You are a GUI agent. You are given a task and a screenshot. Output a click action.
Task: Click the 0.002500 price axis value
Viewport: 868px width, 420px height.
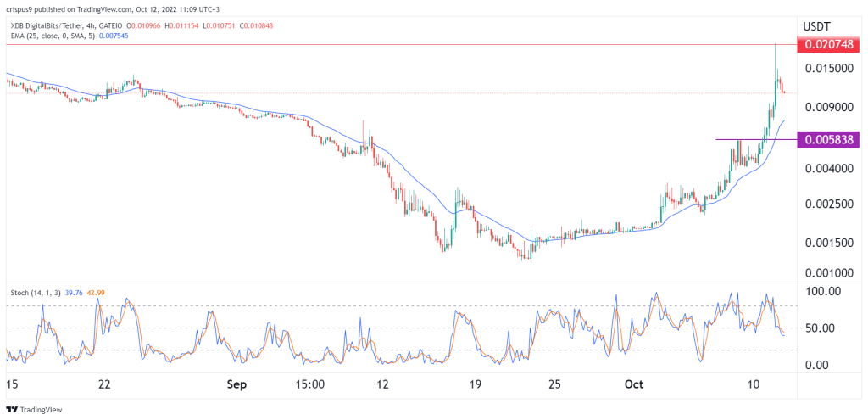[x=828, y=204]
